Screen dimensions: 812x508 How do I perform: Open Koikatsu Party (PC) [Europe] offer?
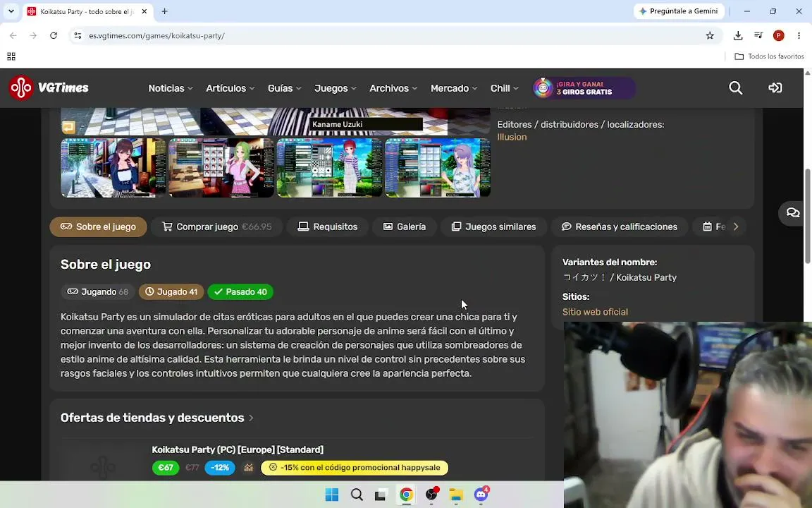(237, 449)
